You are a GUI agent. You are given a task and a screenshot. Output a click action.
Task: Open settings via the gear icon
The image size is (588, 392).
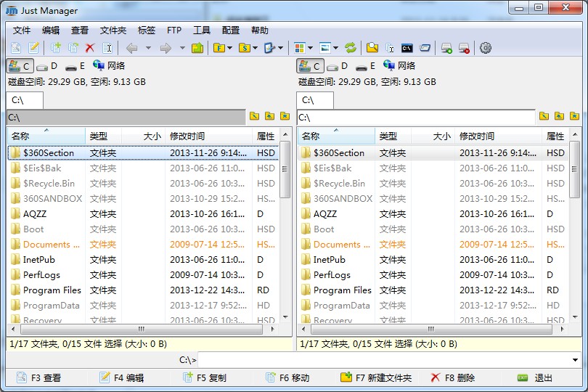[486, 48]
